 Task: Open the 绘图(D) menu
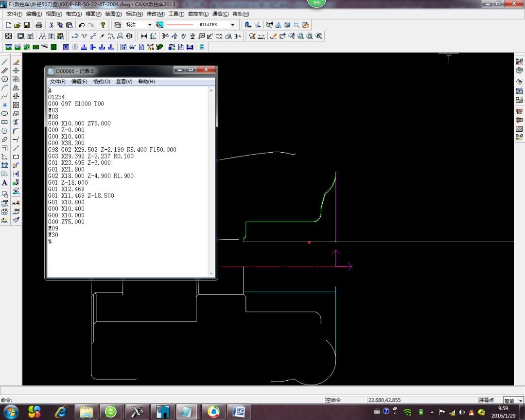pos(113,14)
